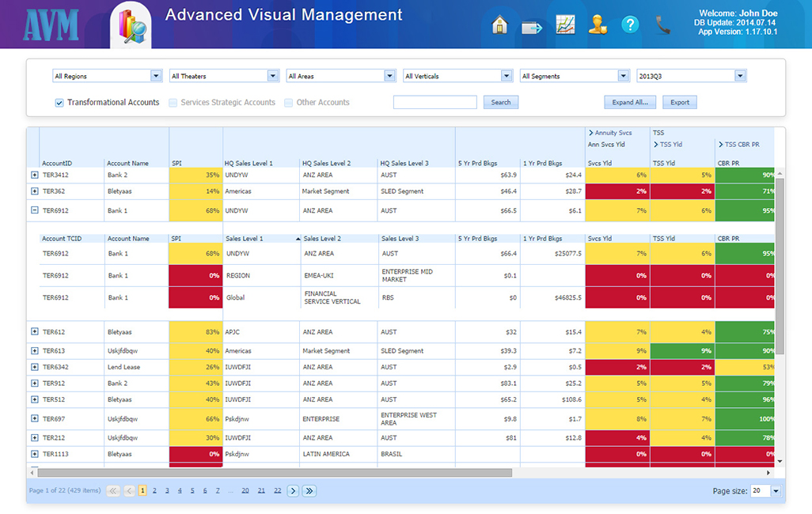Viewport: 812px width, 514px height.
Task: Expand the TER3412 account row
Action: coord(34,175)
